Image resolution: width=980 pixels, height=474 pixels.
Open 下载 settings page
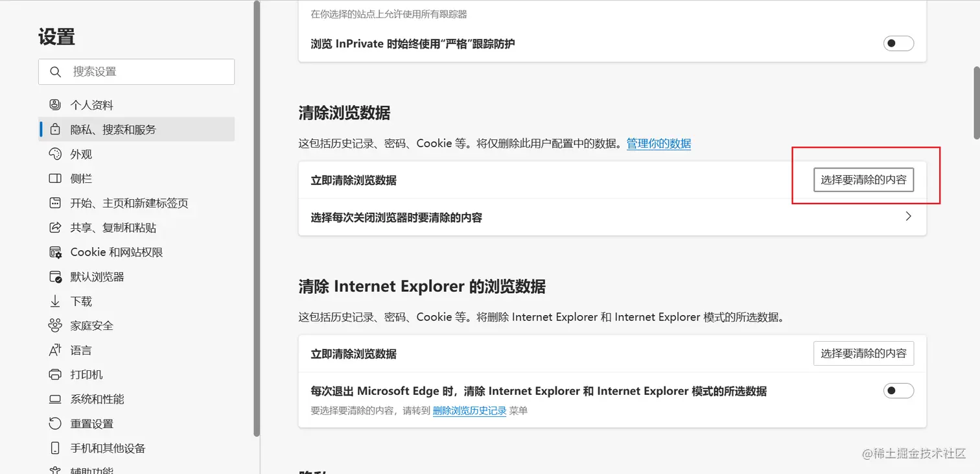pos(137,302)
